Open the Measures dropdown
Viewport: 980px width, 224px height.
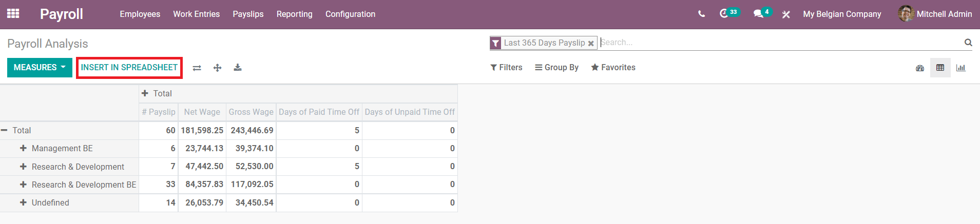(40, 68)
